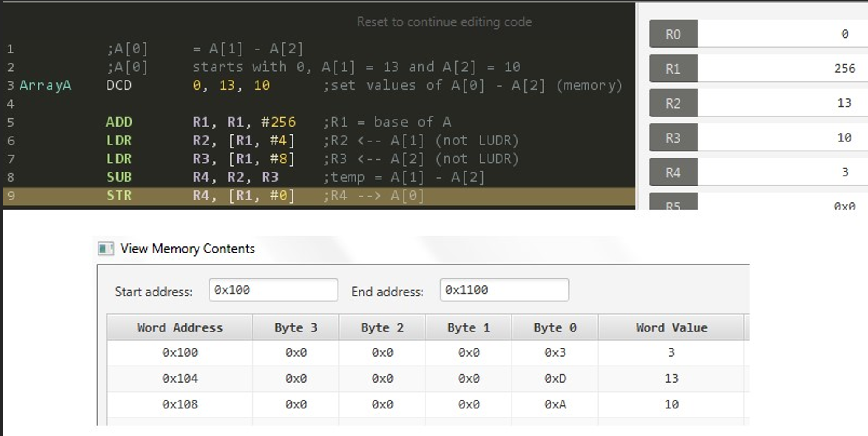Image resolution: width=868 pixels, height=436 pixels.
Task: Click the Reset to continue editing code message
Action: [444, 21]
